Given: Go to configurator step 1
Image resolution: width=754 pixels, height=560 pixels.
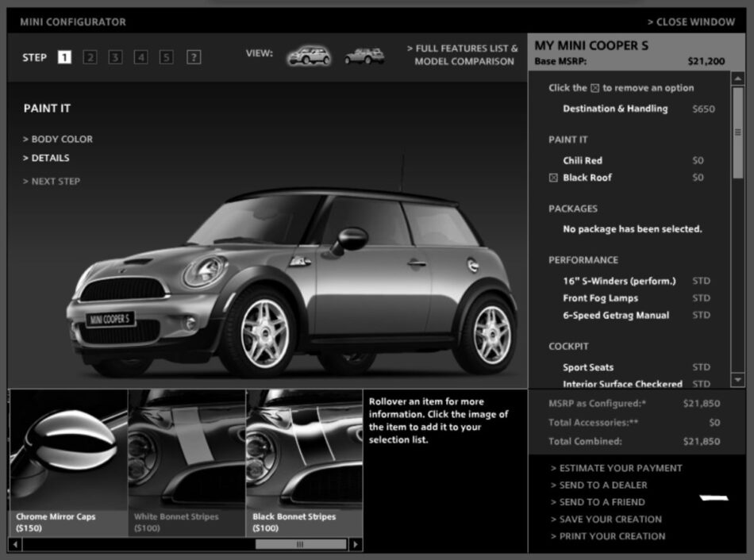Looking at the screenshot, I should point(64,57).
